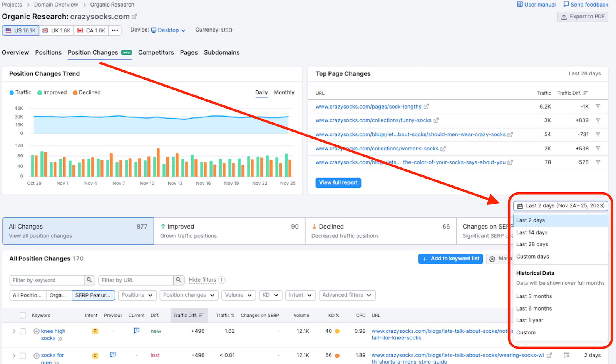Select the All Changes card

tap(78, 231)
